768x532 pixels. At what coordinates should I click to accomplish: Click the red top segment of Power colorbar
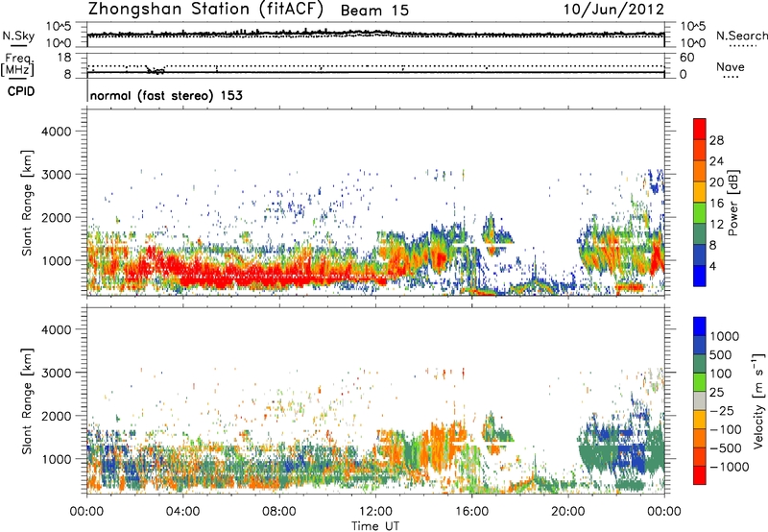700,129
